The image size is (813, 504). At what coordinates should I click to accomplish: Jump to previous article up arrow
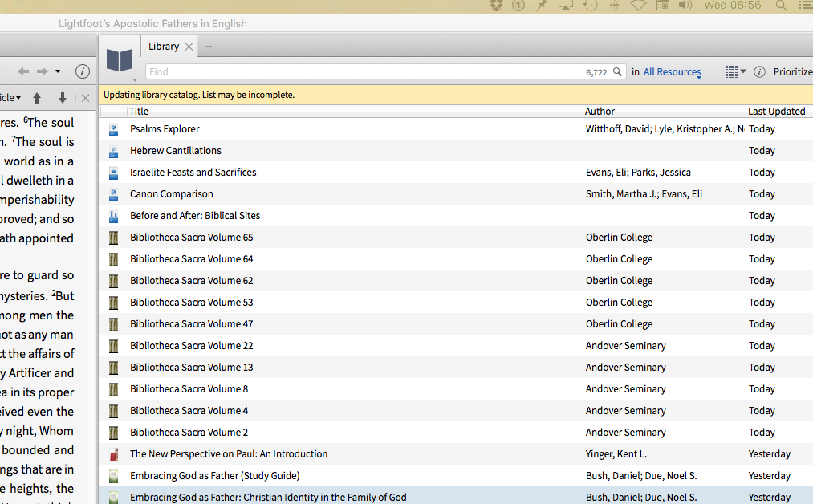37,97
